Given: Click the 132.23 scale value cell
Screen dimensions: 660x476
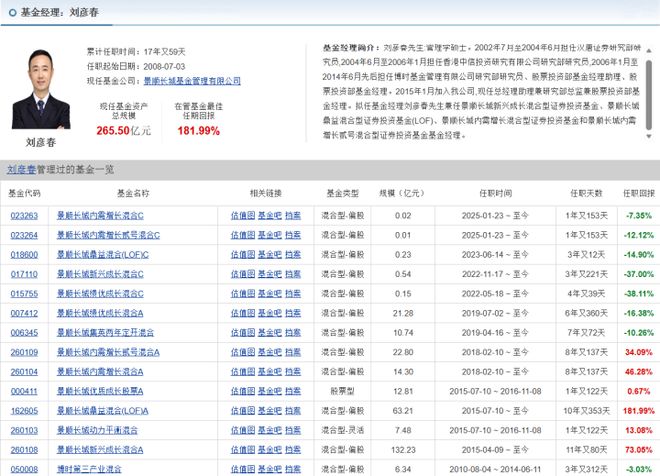Looking at the screenshot, I should (x=403, y=450).
